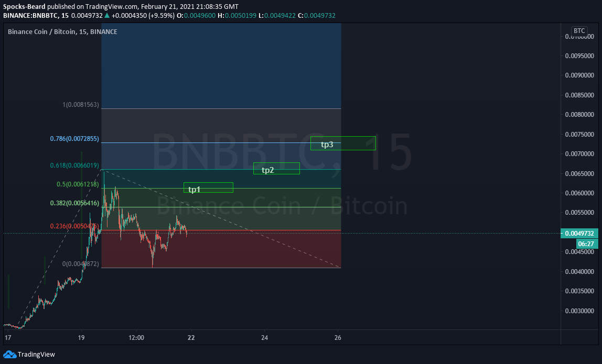602x364 pixels.
Task: Click the +0.0004350 (+9.59%) change value
Action: [x=143, y=15]
